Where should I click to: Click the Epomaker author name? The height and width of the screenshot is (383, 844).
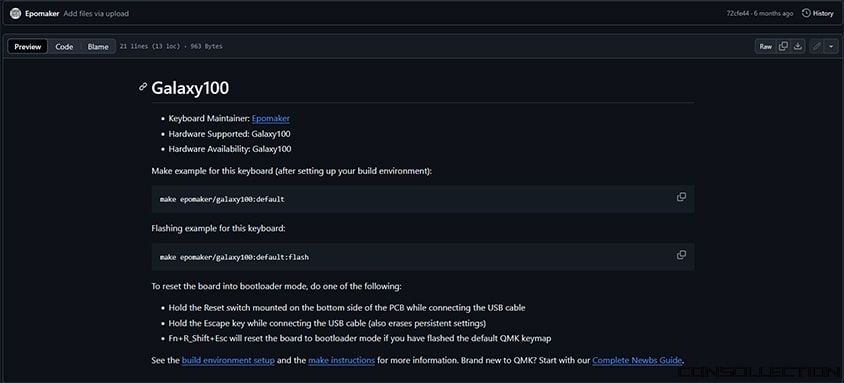coord(41,13)
